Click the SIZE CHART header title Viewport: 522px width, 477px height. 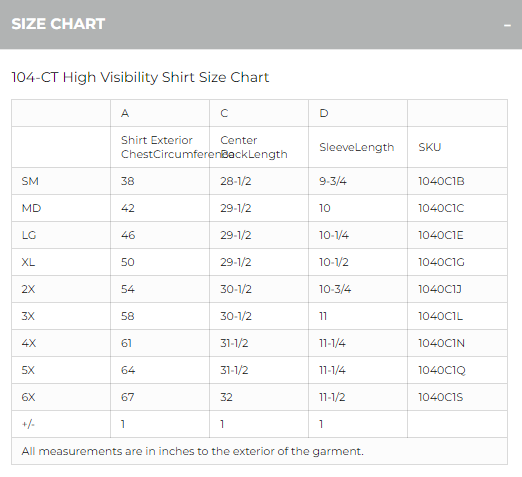pyautogui.click(x=58, y=24)
